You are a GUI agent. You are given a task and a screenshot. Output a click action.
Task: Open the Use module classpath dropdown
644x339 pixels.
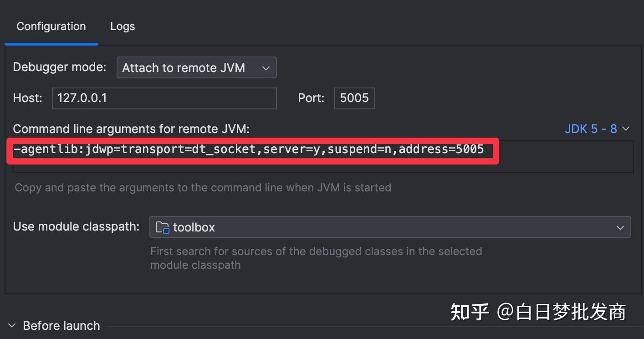pyautogui.click(x=389, y=227)
